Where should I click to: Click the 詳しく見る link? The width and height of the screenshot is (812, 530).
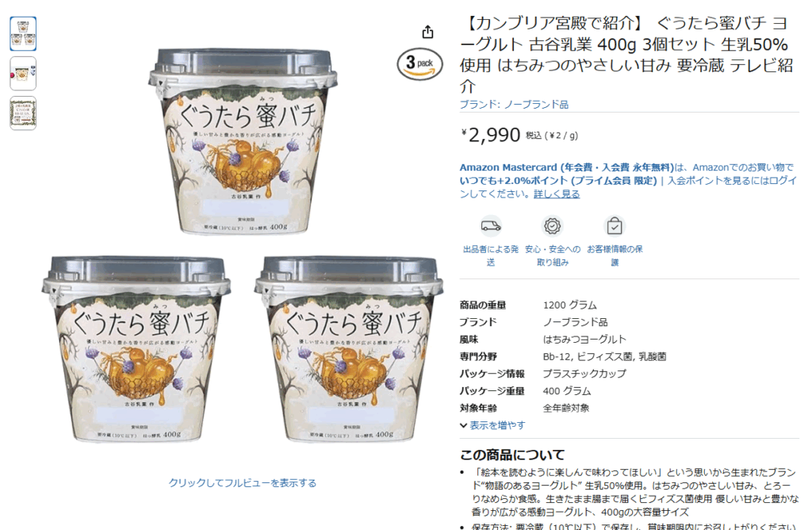coord(557,194)
